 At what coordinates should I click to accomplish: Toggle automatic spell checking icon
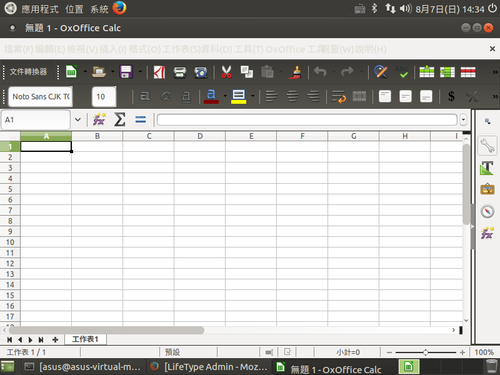coord(402,72)
